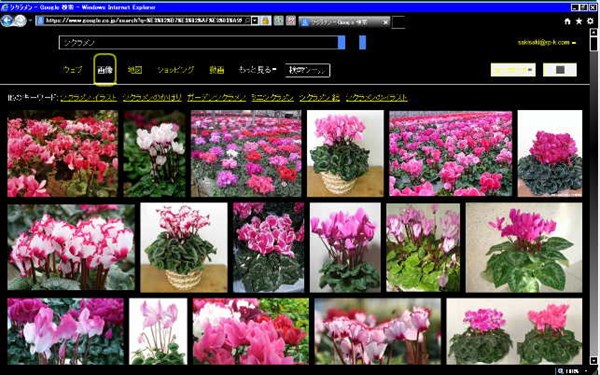600x375 pixels.
Task: Click the padlock security report icon
Action: pos(265,21)
